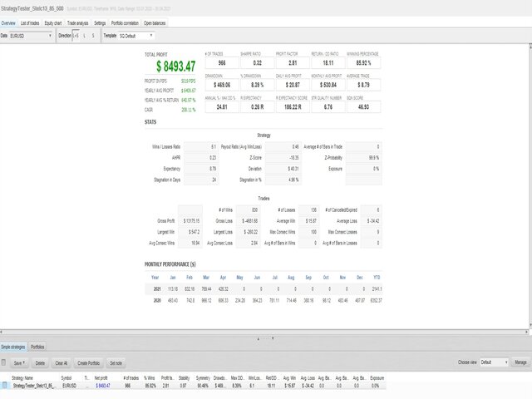
Task: Select the StrategyTester_Stelc13_85_ strategy row
Action: pyautogui.click(x=193, y=386)
